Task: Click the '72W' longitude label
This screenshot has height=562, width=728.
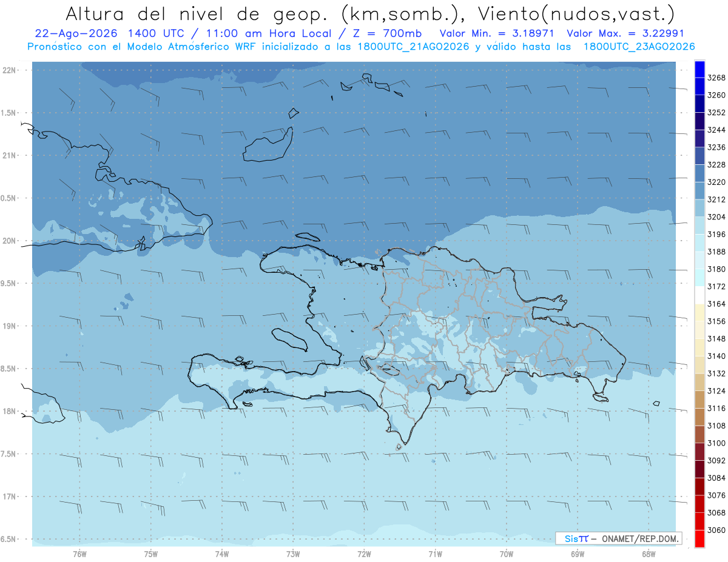Action: coord(364,554)
